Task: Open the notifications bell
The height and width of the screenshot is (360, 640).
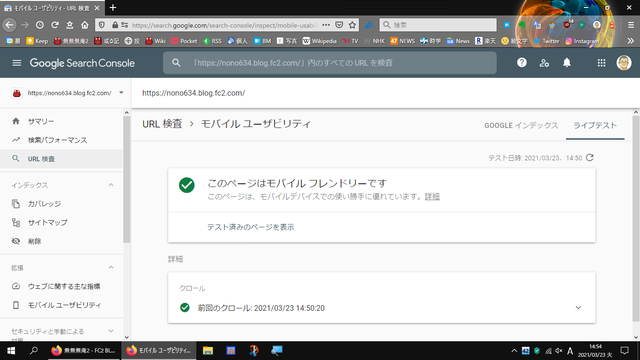Action: click(x=567, y=63)
